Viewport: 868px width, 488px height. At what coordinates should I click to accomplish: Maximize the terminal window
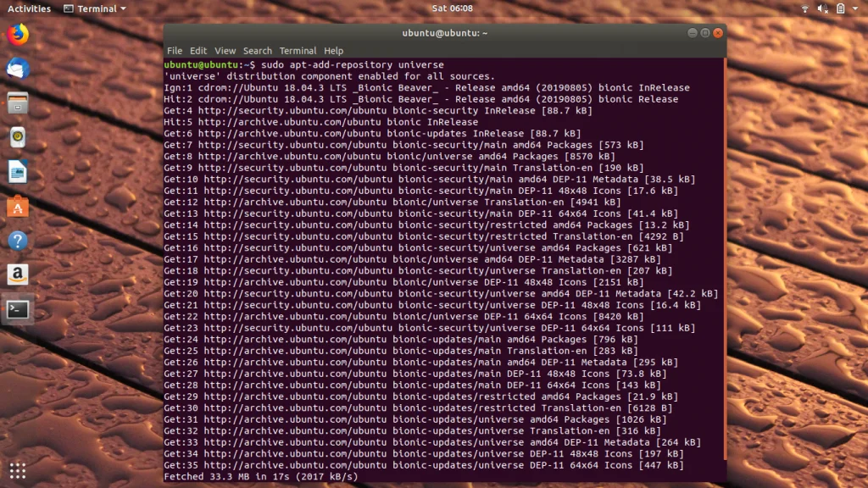[x=705, y=33]
